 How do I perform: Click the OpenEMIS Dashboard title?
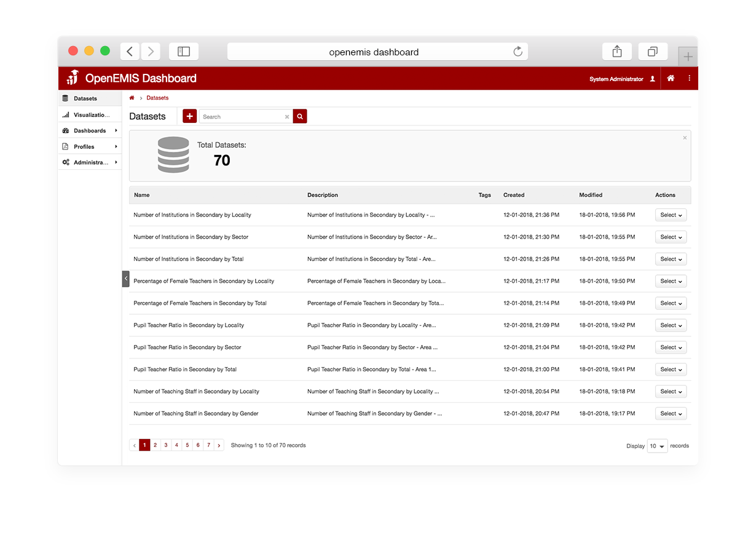click(141, 78)
